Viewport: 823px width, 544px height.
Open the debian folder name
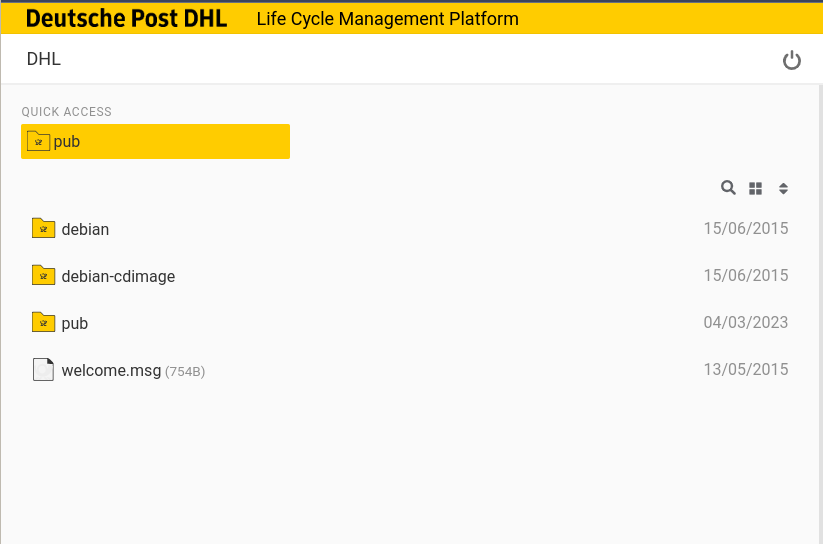coord(85,229)
